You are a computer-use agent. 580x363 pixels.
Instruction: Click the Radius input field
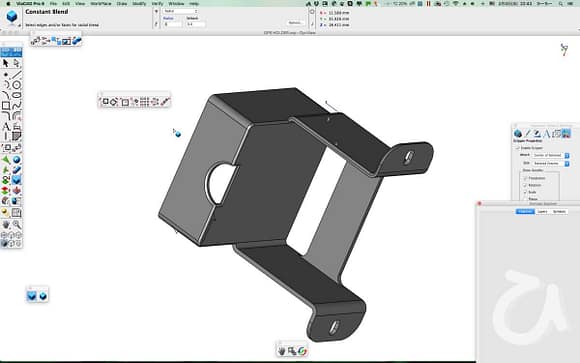[x=173, y=24]
